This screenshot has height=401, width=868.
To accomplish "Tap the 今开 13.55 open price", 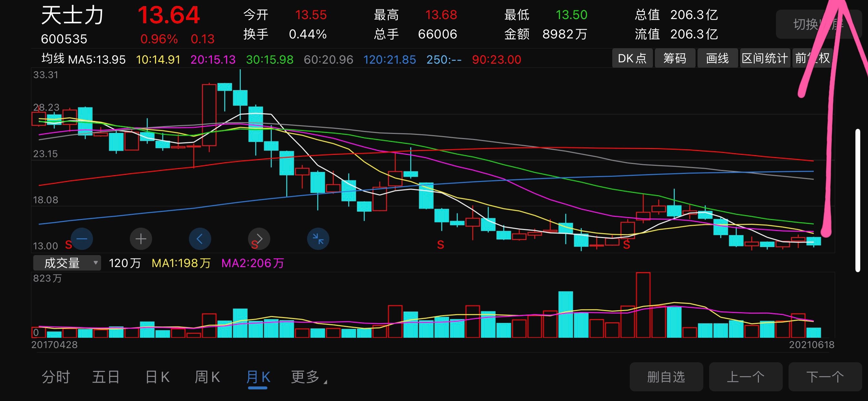I will (285, 15).
